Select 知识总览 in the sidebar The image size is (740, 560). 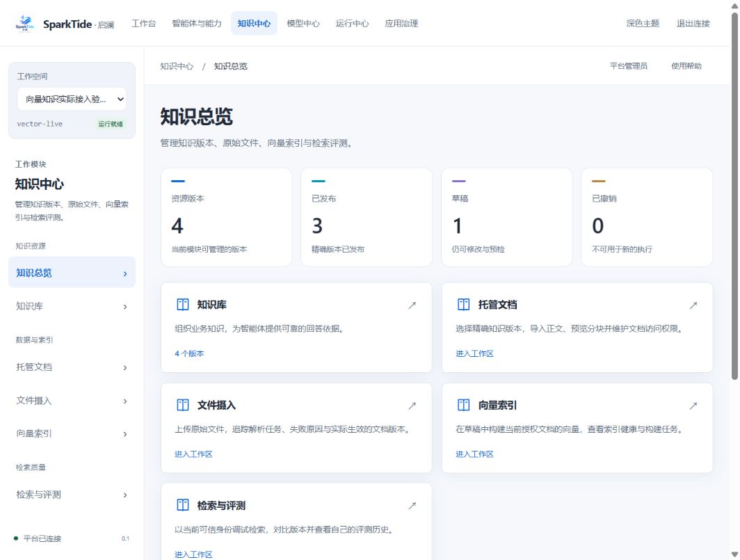click(x=72, y=273)
